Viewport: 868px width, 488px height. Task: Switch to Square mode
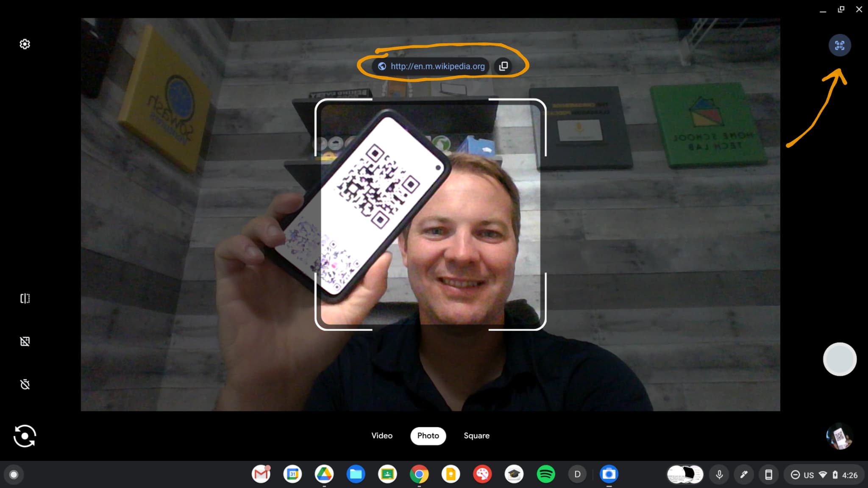point(476,435)
